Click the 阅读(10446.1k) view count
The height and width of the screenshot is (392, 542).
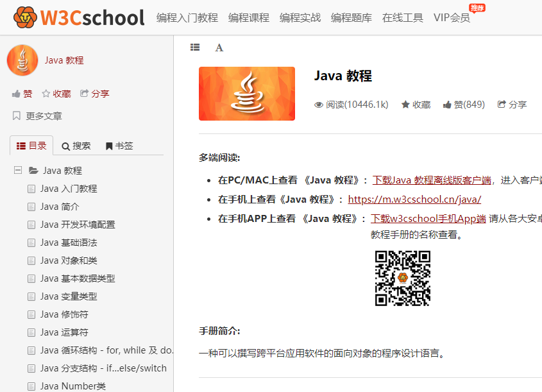(x=351, y=105)
